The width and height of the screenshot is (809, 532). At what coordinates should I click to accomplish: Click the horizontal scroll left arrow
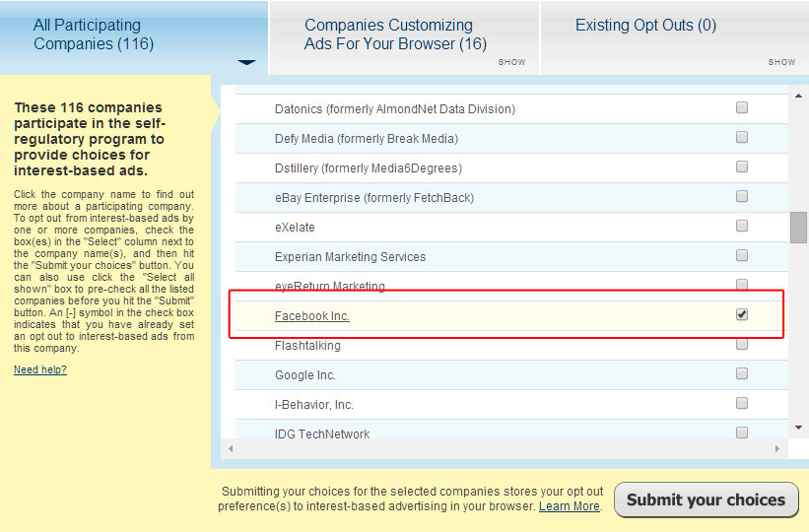[231, 449]
